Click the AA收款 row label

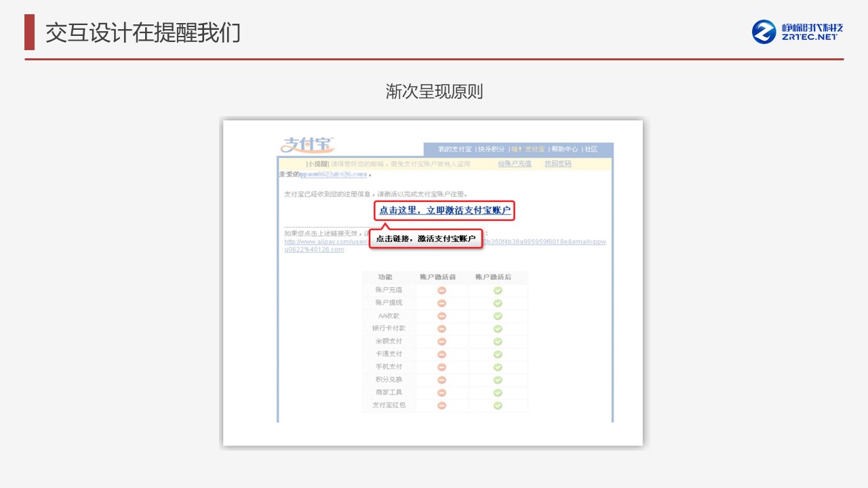(389, 316)
